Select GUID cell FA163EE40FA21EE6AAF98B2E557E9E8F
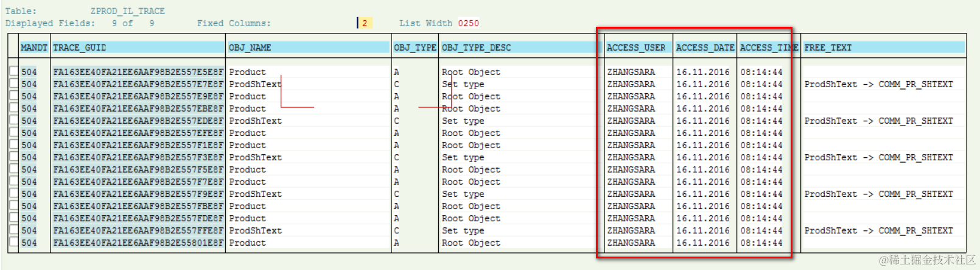Screen dimensions: 980x270 (138, 96)
